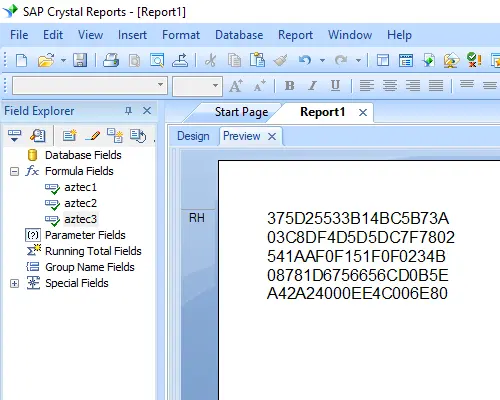Click Browse Data icon in Field Explorer
This screenshot has width=500, height=400.
[x=38, y=135]
